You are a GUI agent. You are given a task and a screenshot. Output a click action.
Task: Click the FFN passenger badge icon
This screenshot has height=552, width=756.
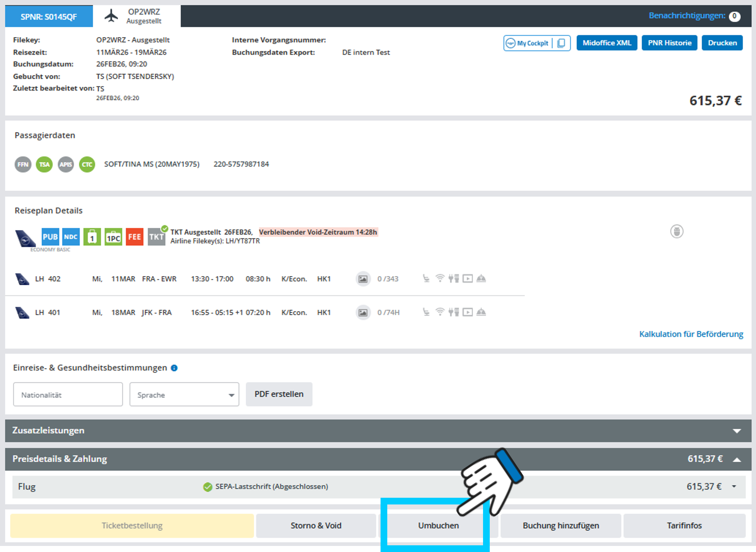[23, 164]
